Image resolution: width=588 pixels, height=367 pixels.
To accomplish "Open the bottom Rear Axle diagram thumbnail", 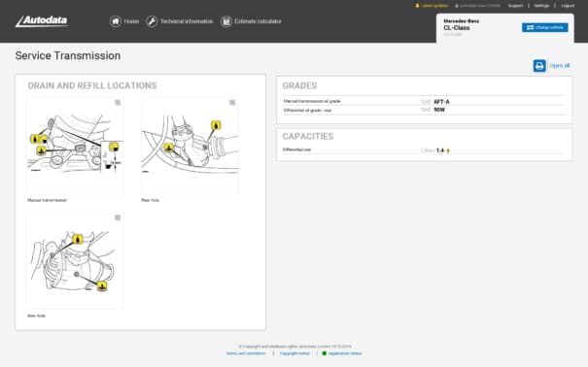I will point(75,261).
